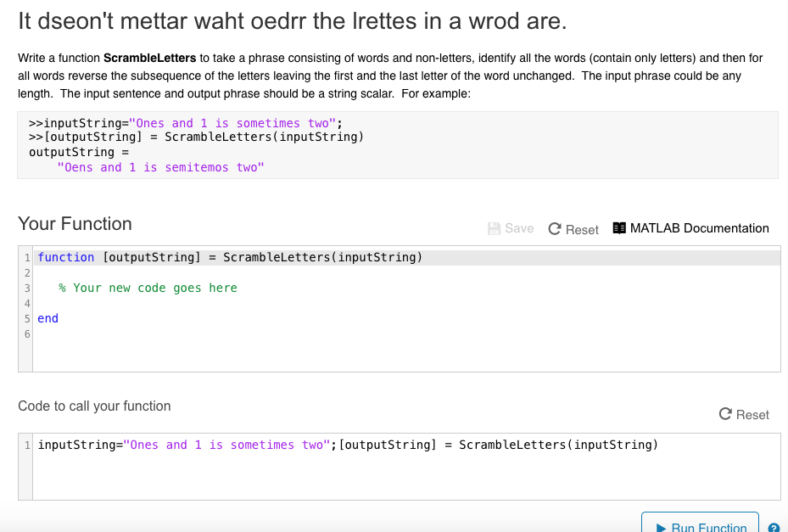Viewport: 788px width, 532px height.
Task: Click the Reset icon beside the call code
Action: 724,415
